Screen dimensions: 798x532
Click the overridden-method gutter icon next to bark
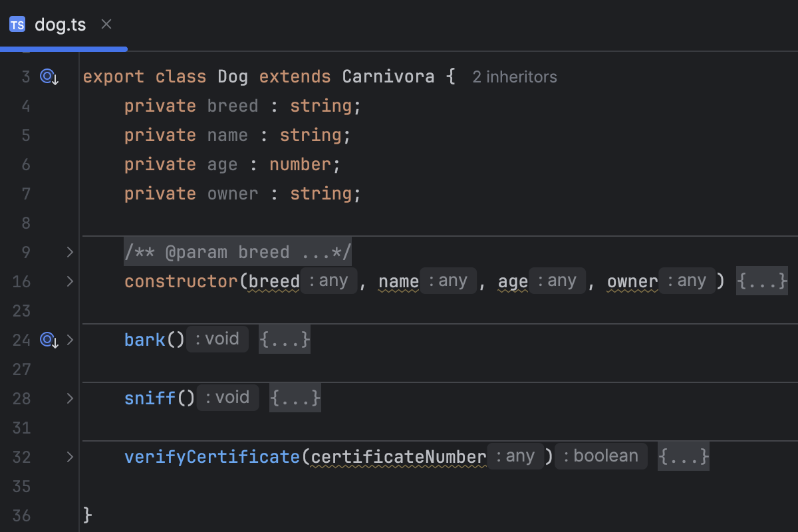coord(47,340)
